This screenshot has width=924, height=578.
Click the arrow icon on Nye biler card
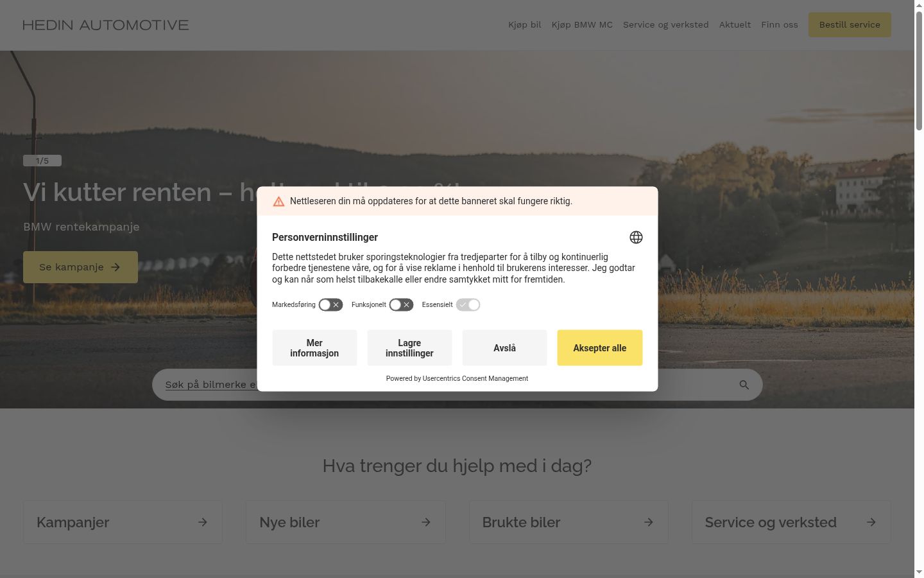pyautogui.click(x=426, y=522)
